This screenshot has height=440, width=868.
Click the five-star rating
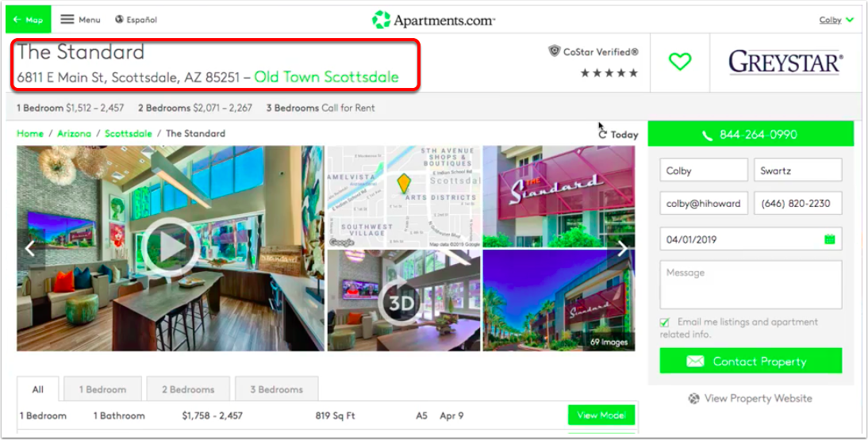coord(609,72)
